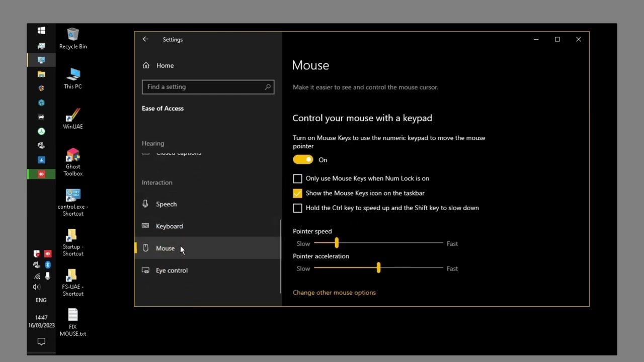The width and height of the screenshot is (644, 362).
Task: Click the search magnifier in Find a setting
Action: (x=268, y=87)
